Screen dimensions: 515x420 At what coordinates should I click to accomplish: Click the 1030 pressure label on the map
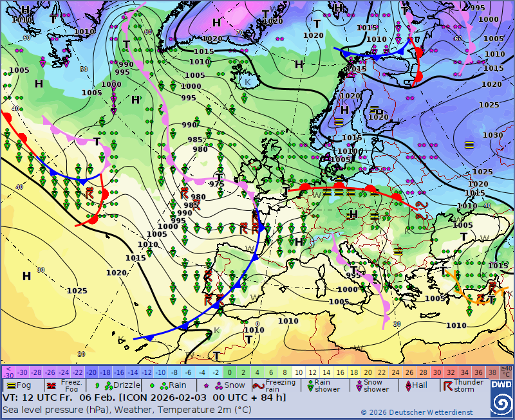coord(492,135)
